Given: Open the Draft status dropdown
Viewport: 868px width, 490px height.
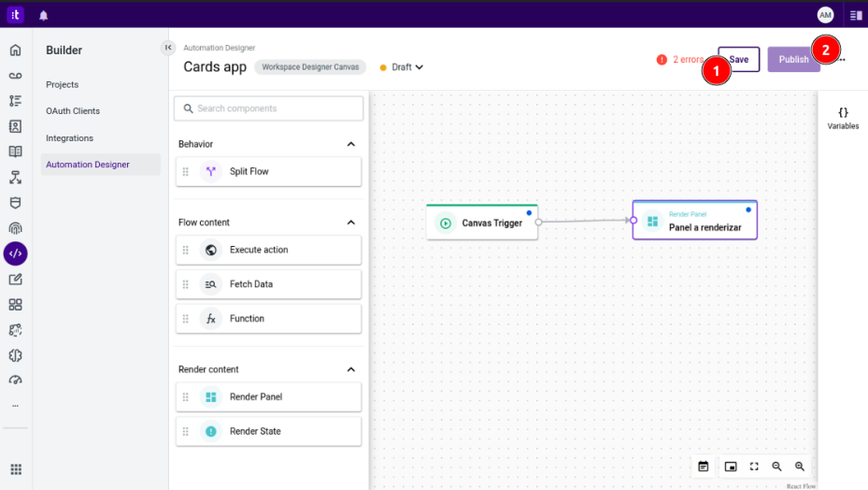Looking at the screenshot, I should tap(403, 67).
